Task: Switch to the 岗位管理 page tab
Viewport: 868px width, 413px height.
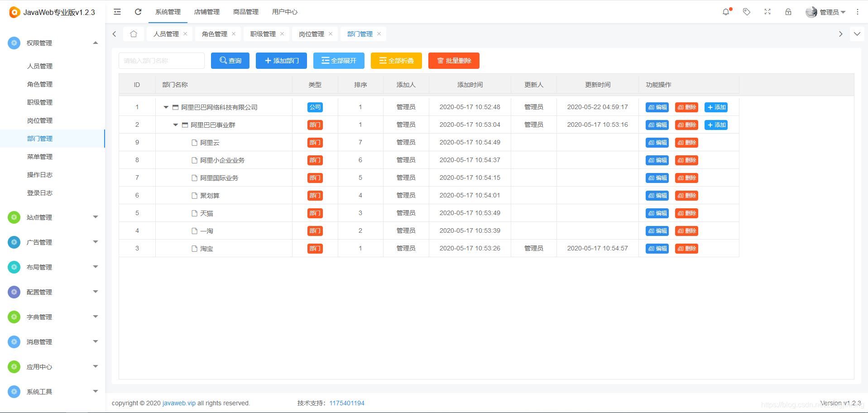Action: (x=312, y=34)
